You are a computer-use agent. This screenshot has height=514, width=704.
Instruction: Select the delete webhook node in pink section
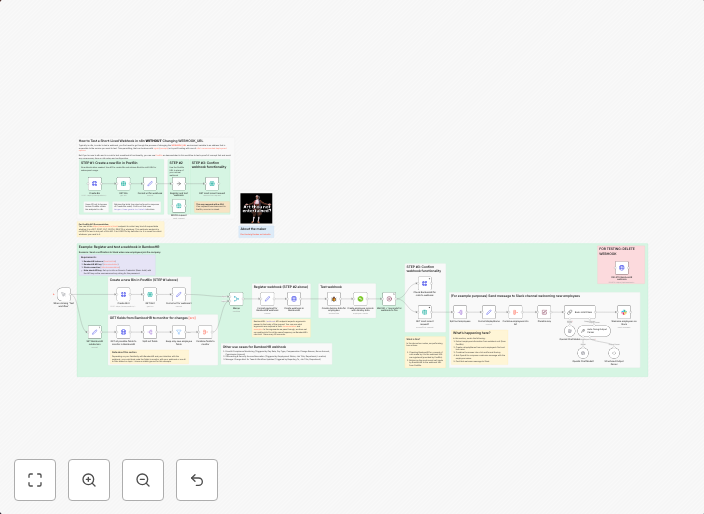622,268
